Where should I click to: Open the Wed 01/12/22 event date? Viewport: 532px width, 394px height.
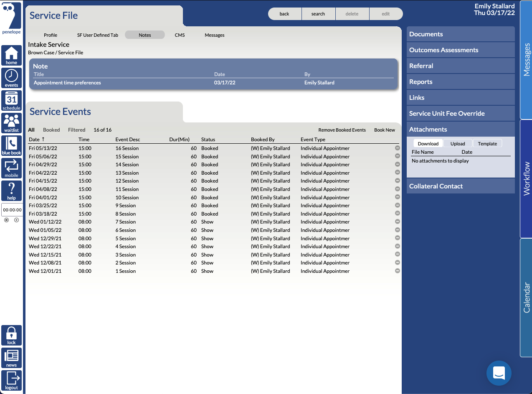click(x=45, y=222)
